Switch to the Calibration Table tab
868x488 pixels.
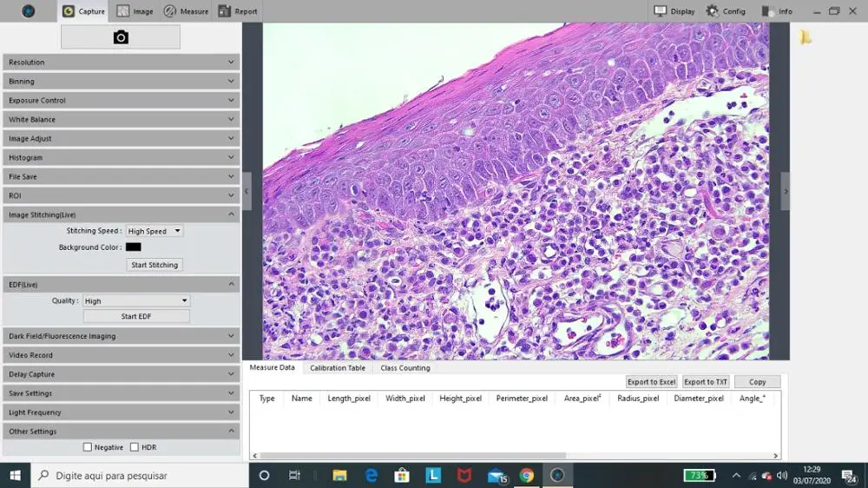[338, 368]
